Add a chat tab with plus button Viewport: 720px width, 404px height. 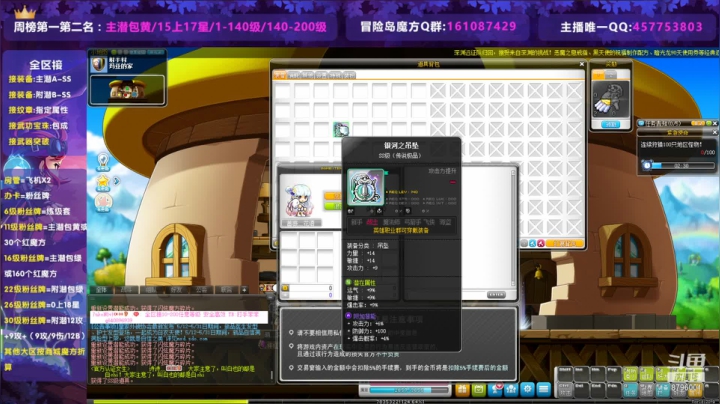(244, 290)
